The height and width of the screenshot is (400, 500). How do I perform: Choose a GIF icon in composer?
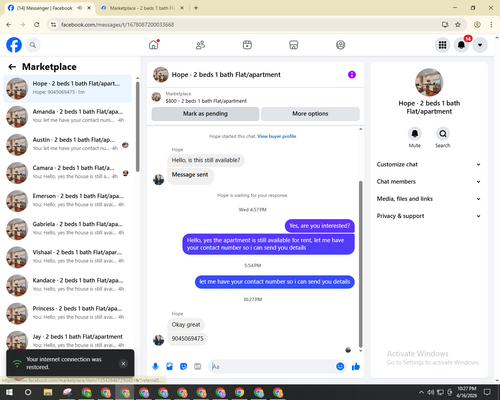click(198, 367)
